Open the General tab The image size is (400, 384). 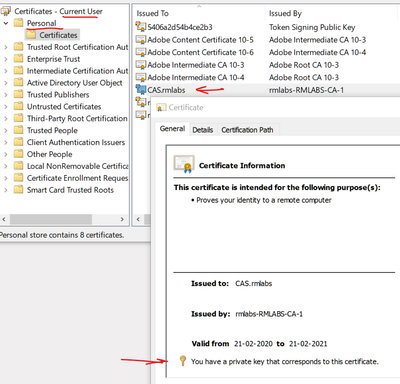click(172, 129)
